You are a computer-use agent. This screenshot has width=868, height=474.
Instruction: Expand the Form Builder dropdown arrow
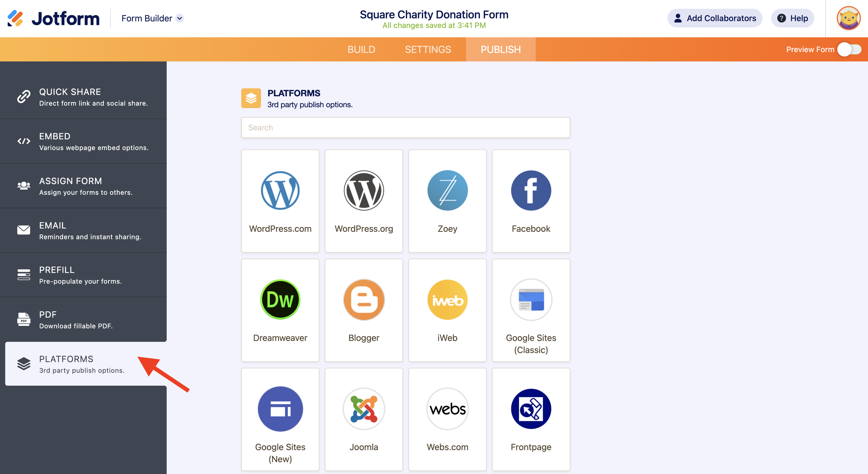[180, 18]
